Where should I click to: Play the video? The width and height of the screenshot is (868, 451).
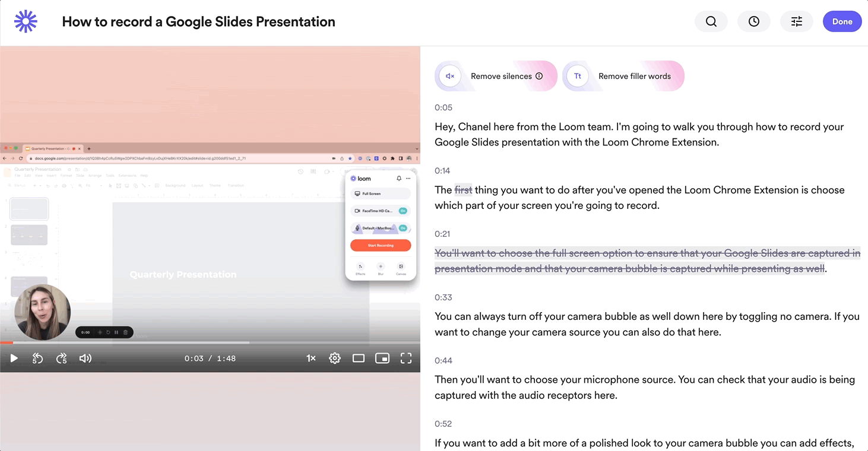point(14,358)
